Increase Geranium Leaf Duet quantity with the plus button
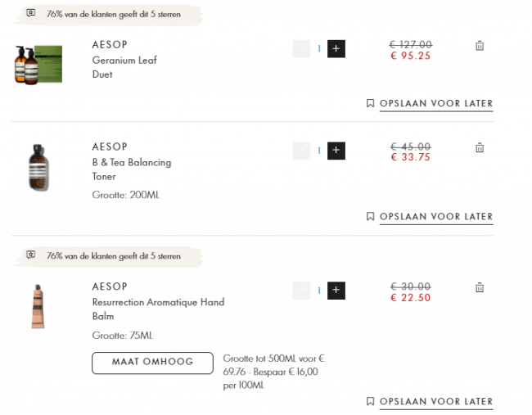The width and height of the screenshot is (532, 415). [x=336, y=49]
